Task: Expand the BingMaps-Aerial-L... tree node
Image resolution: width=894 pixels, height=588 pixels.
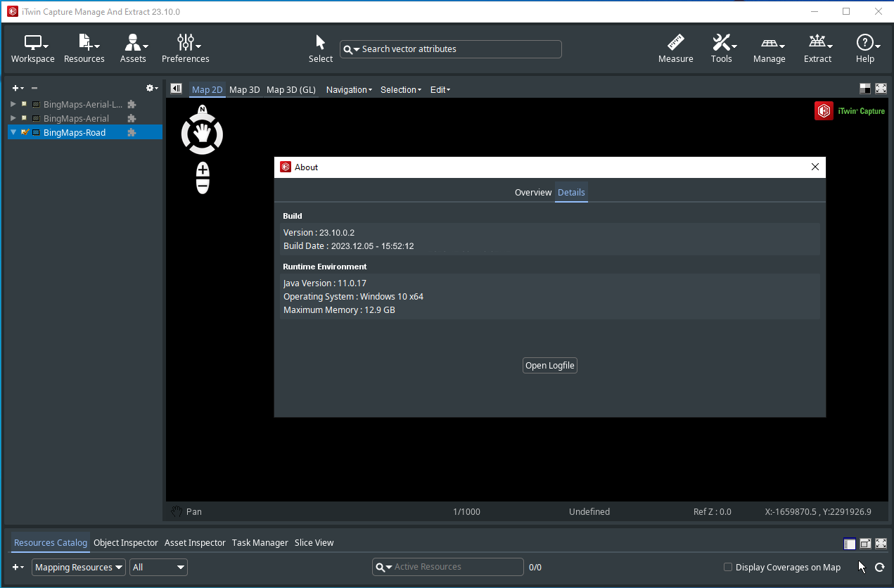Action: 13,104
